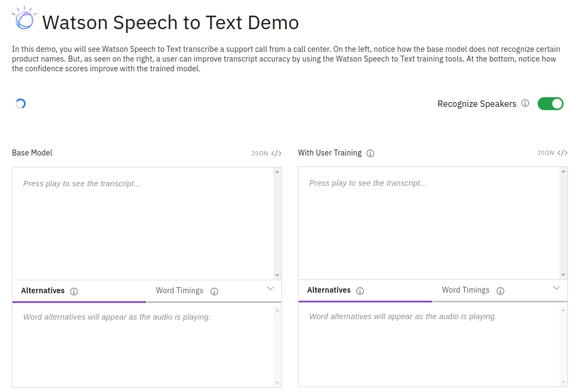Click Base Model alternatives scrollbar up arrow
Image resolution: width=576 pixels, height=392 pixels.
click(277, 311)
